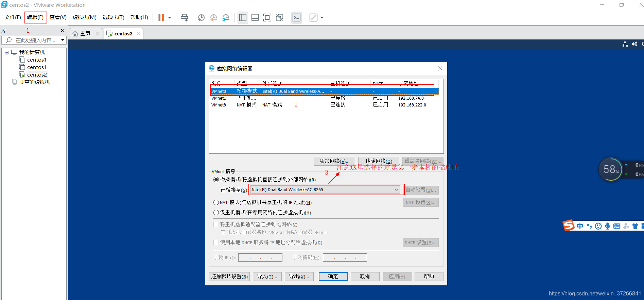
Task: Select 共享的虚拟机 in the library tree
Action: [x=34, y=82]
